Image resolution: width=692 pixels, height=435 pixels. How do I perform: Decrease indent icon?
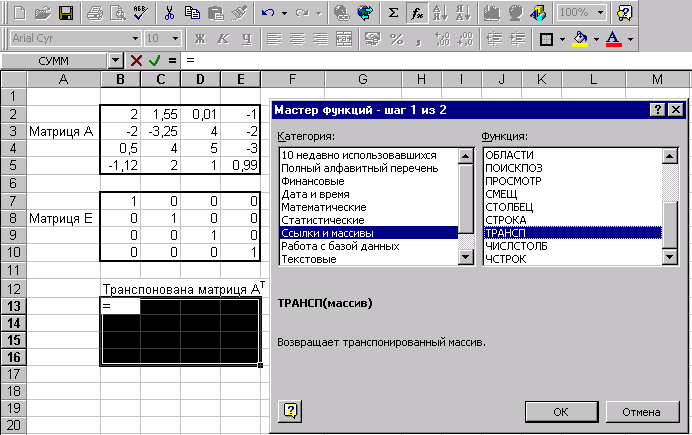494,39
